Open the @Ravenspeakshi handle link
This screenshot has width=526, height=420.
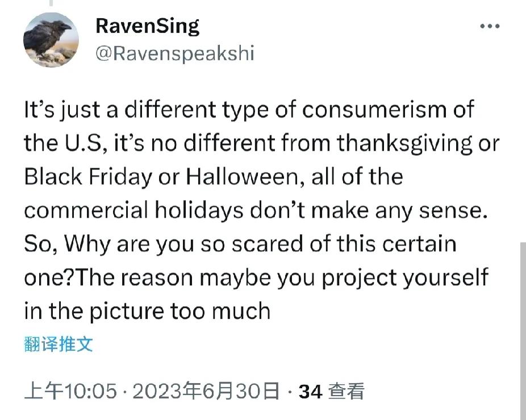coord(175,53)
